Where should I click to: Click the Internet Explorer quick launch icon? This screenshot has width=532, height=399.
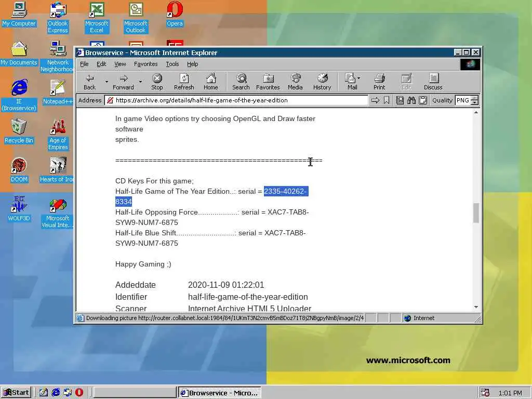pos(56,393)
